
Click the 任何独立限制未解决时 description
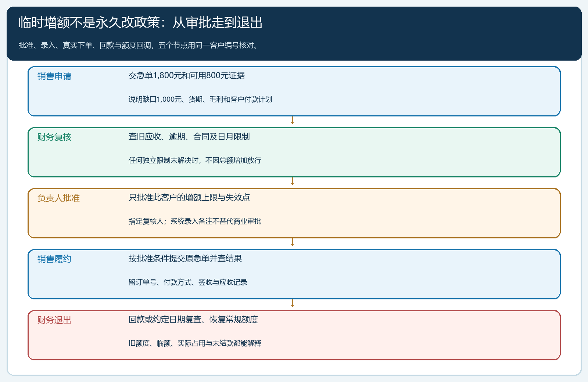[x=195, y=160]
